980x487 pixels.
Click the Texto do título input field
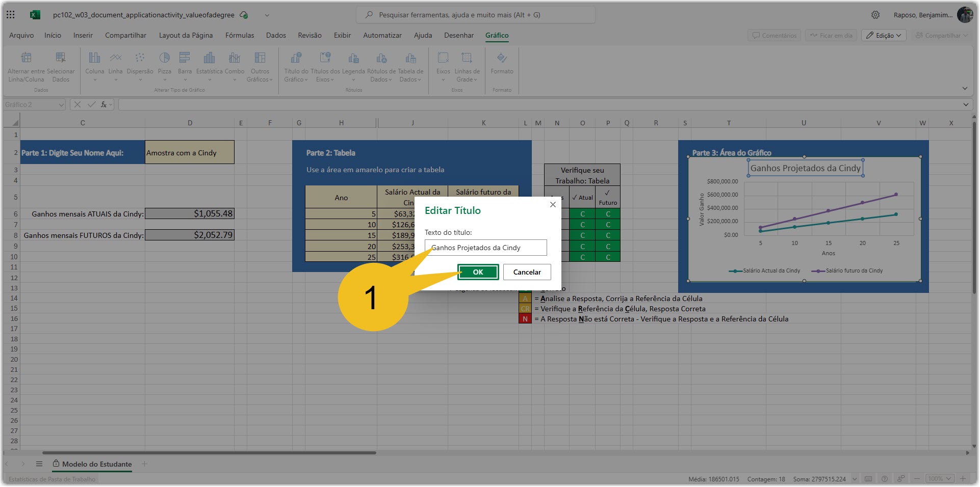coord(485,248)
